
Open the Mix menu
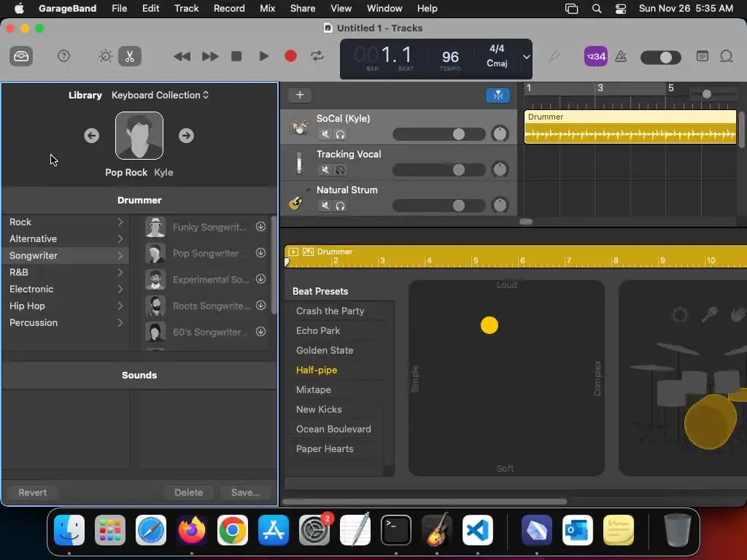[x=267, y=9]
